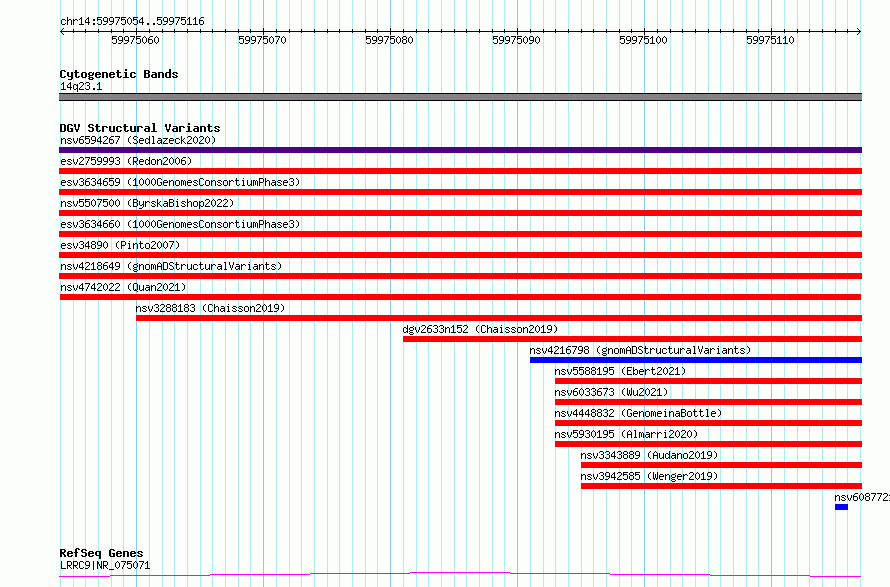Click nsv6033673 (Wu2021) label
Viewport: 890px width, 587px height.
coord(611,392)
